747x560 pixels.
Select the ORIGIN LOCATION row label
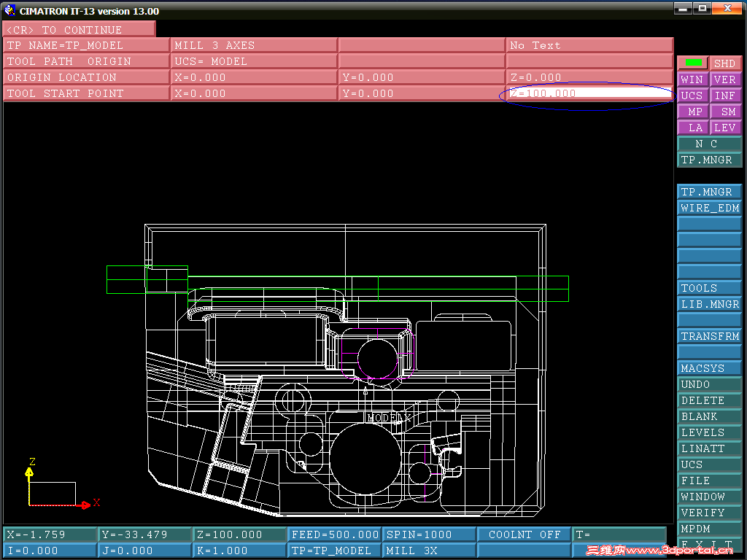coord(86,77)
